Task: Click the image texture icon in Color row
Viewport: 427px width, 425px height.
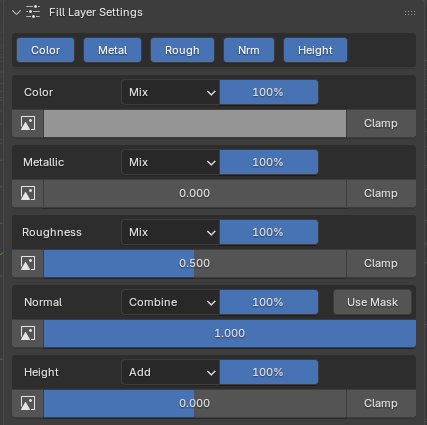Action: coord(28,123)
